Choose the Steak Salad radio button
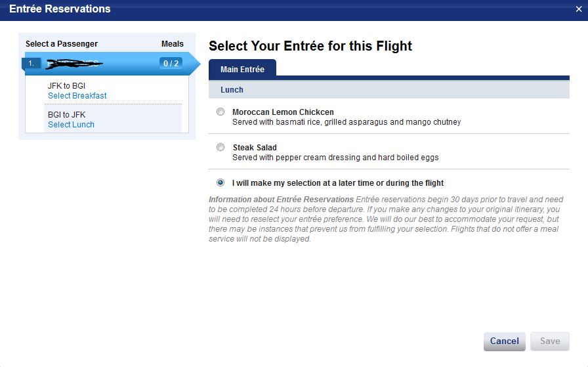588x367 pixels. (220, 148)
